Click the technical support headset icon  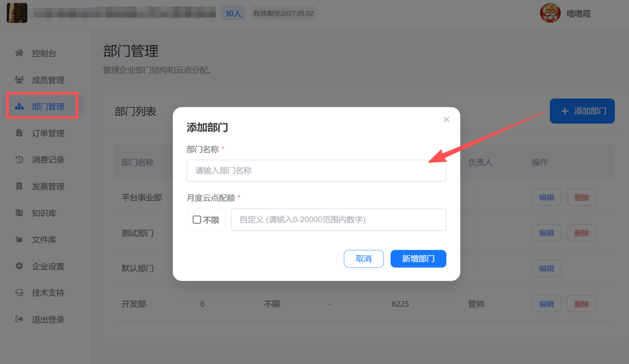(19, 293)
